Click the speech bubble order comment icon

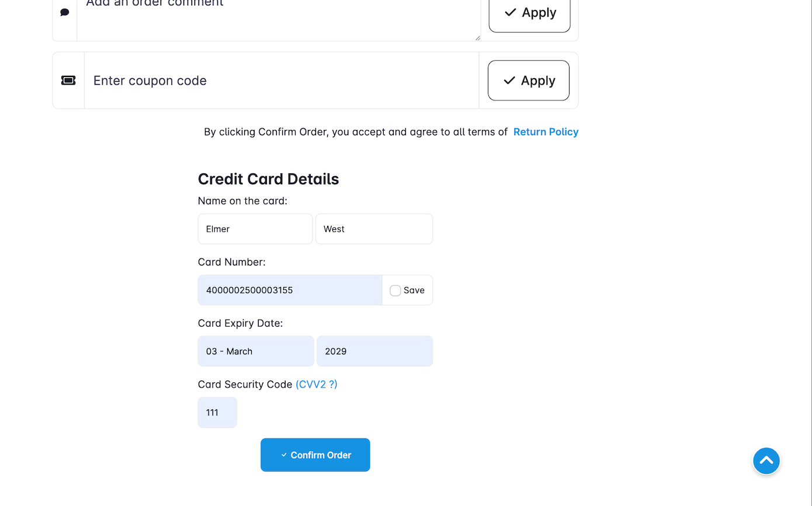click(x=65, y=12)
